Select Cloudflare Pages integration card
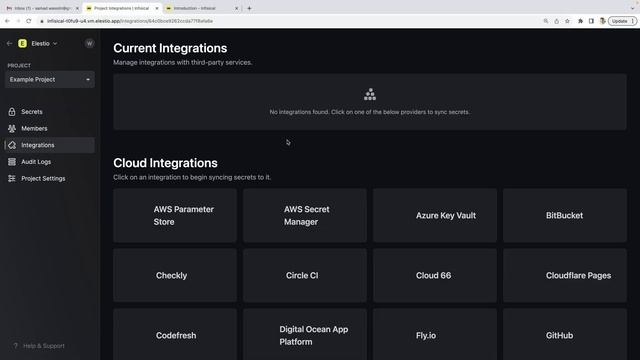The image size is (640, 360). click(565, 275)
